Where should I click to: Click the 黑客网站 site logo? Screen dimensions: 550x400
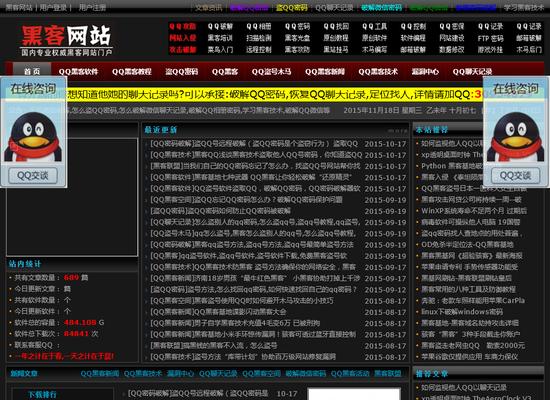pos(66,40)
